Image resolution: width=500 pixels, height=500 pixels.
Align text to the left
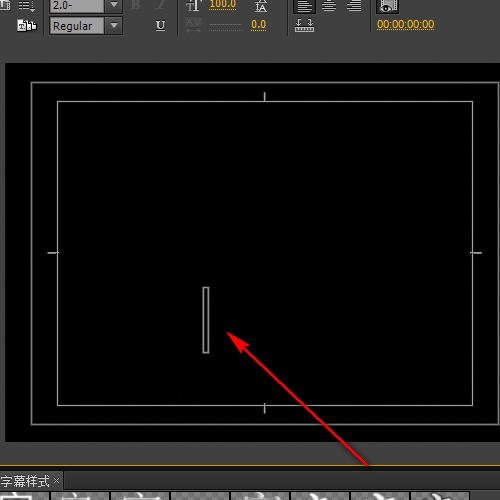tap(304, 6)
